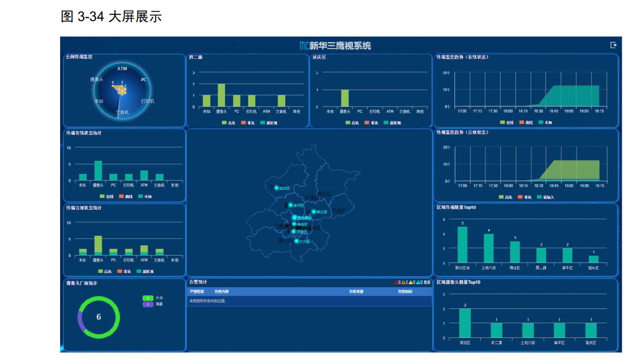Click the exit icon at the dashboard's top-right
636x364 pixels.
(x=613, y=45)
